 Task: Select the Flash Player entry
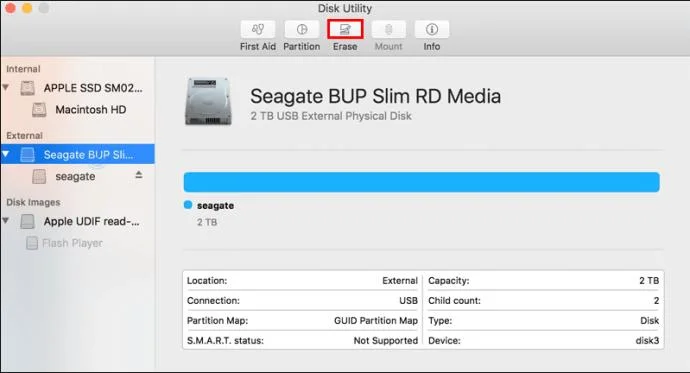[77, 243]
